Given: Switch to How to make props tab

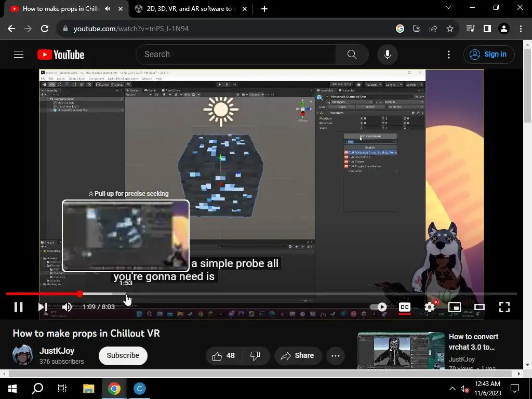Looking at the screenshot, I should 61,9.
